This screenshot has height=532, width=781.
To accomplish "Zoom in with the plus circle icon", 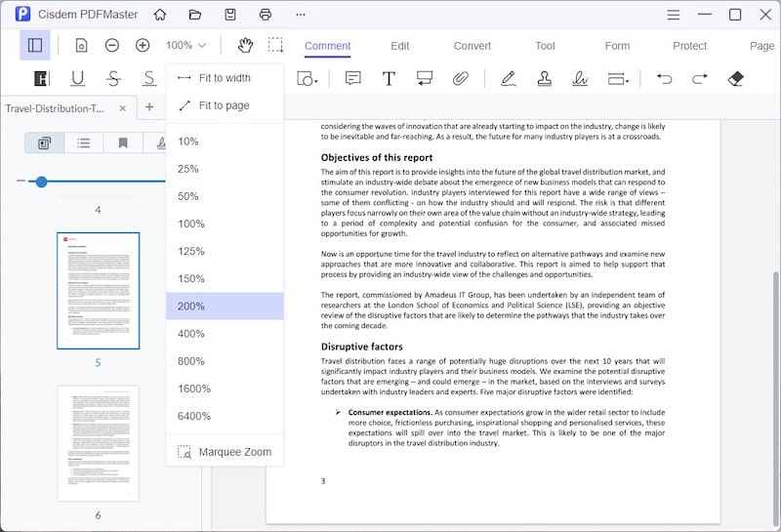I will [x=143, y=46].
